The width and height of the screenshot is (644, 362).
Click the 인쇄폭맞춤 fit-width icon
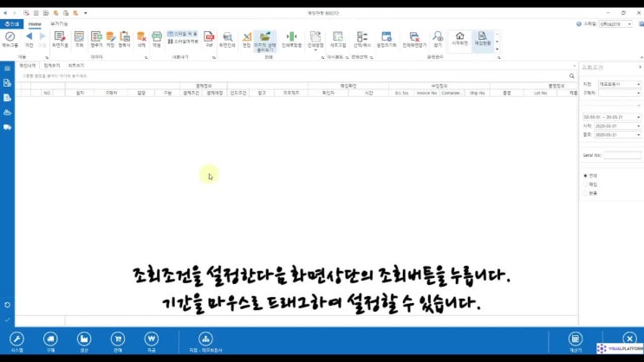[291, 39]
